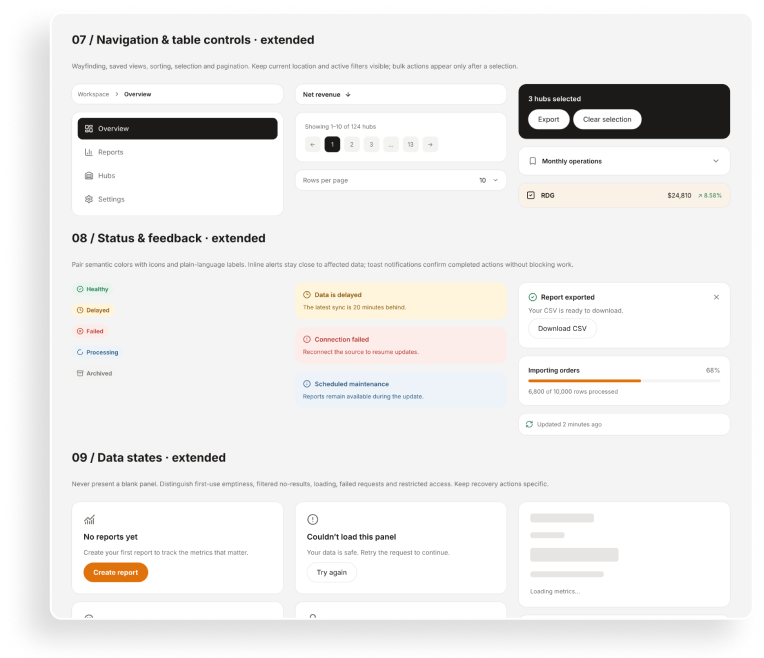Open Reports in the sidebar
The image size is (764, 658).
tap(177, 152)
